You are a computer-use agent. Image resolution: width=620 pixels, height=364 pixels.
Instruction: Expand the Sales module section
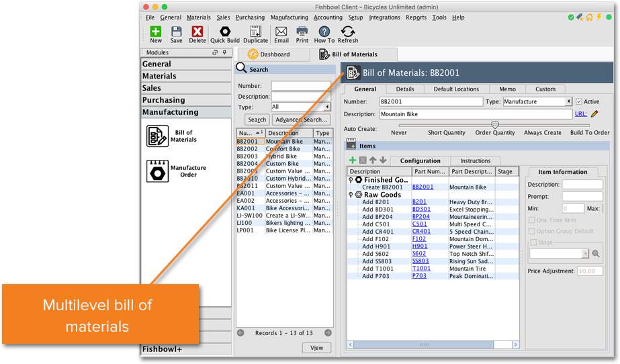tap(186, 88)
